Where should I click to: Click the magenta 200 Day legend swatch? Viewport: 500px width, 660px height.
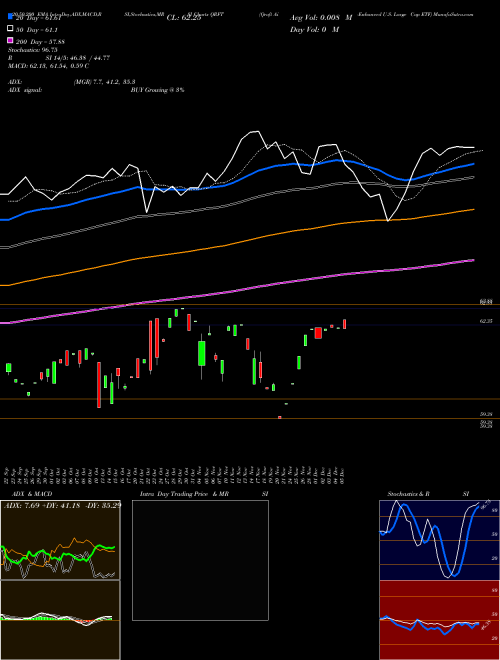[10, 41]
